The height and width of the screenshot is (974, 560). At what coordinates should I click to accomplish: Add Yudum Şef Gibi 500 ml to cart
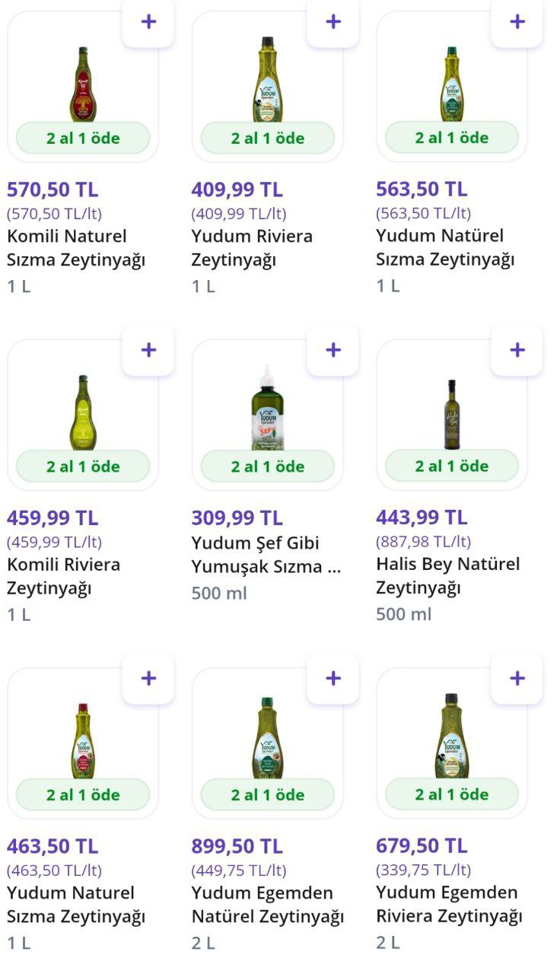pos(332,350)
